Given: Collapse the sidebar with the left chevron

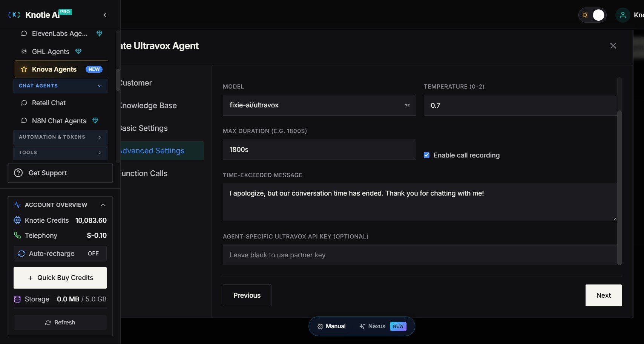Looking at the screenshot, I should pos(105,15).
